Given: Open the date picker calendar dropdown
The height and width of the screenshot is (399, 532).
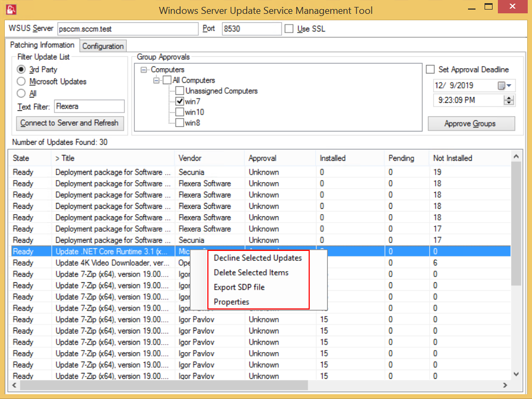Looking at the screenshot, I should 504,86.
